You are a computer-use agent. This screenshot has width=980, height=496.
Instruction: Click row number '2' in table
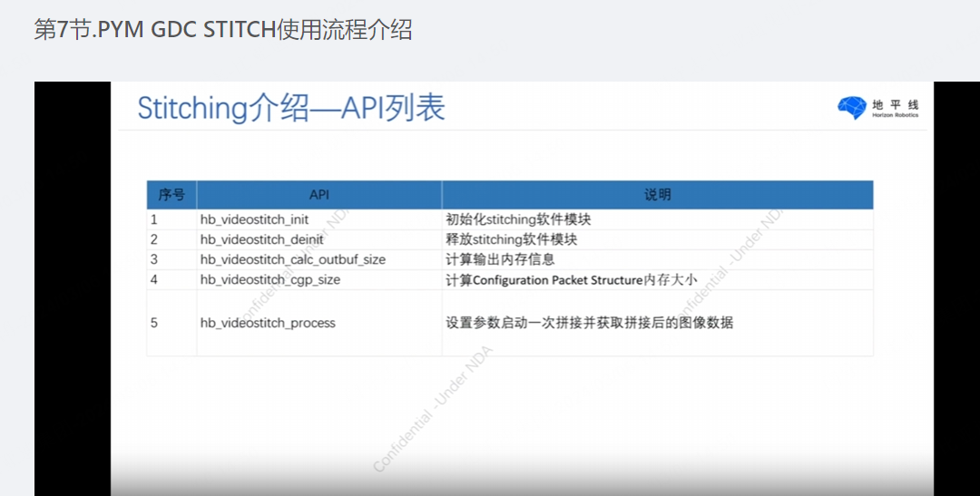[x=153, y=240]
